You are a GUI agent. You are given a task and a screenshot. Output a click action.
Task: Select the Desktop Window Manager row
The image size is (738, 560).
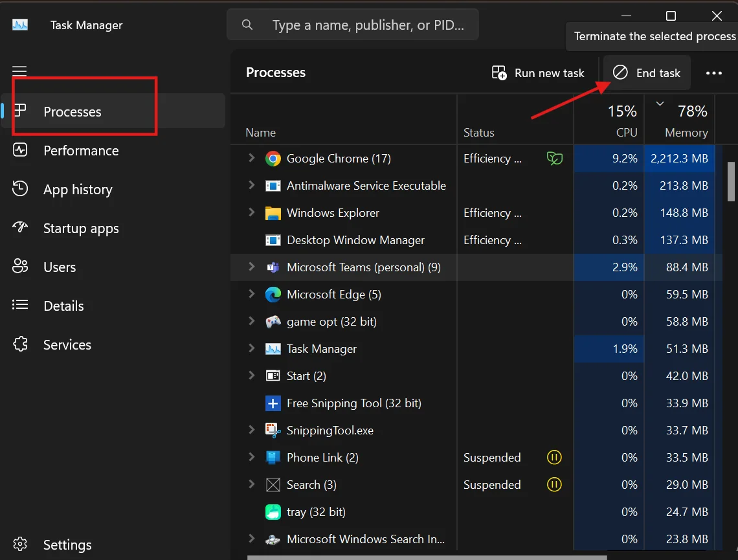[x=476, y=240]
